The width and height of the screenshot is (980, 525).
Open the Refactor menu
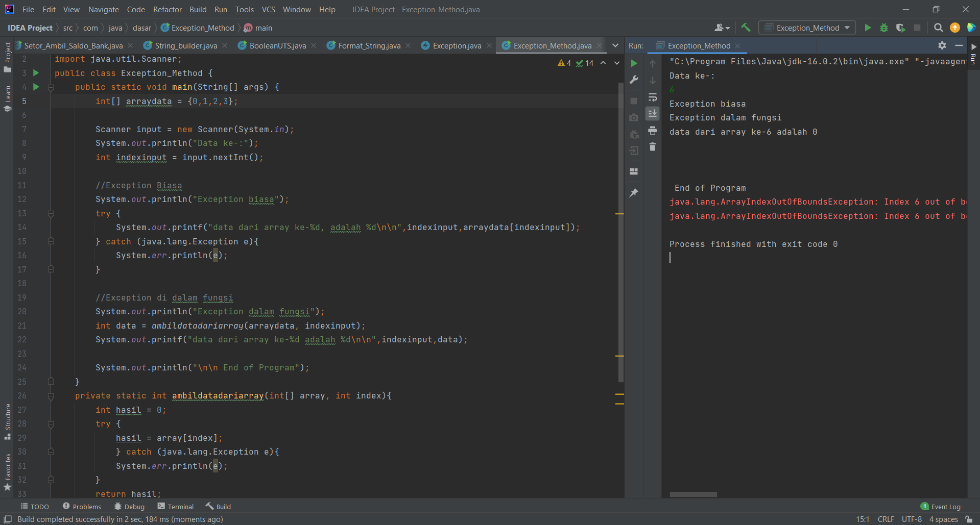click(x=167, y=9)
